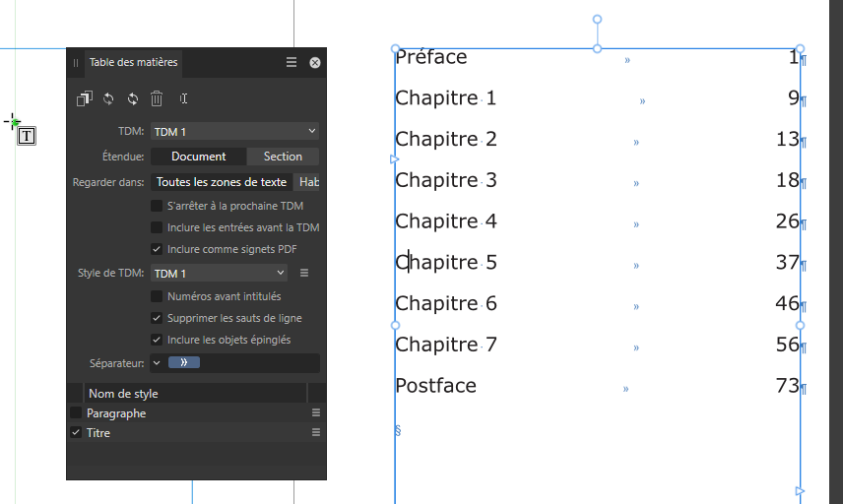Viewport: 843px width, 504px height.
Task: Toggle Inclure les entrées avant la TDM
Action: coord(157,227)
